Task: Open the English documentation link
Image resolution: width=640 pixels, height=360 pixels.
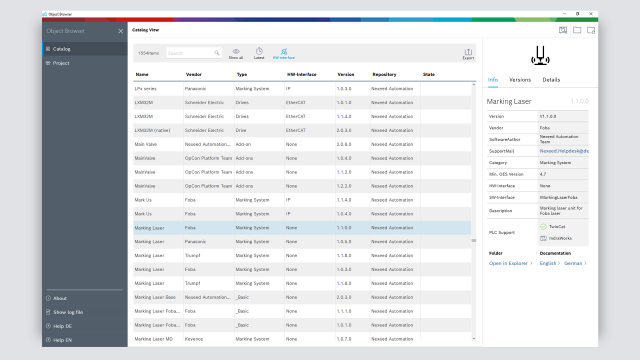Action: point(550,263)
